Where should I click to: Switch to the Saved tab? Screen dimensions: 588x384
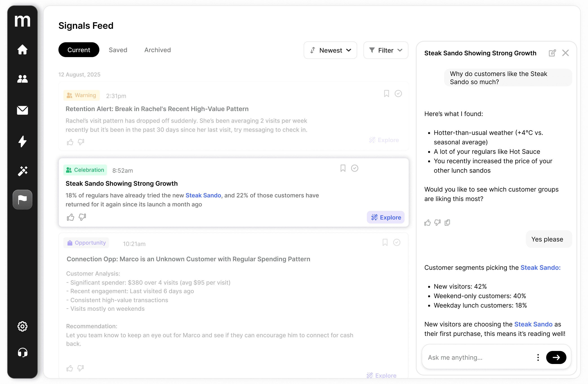118,50
